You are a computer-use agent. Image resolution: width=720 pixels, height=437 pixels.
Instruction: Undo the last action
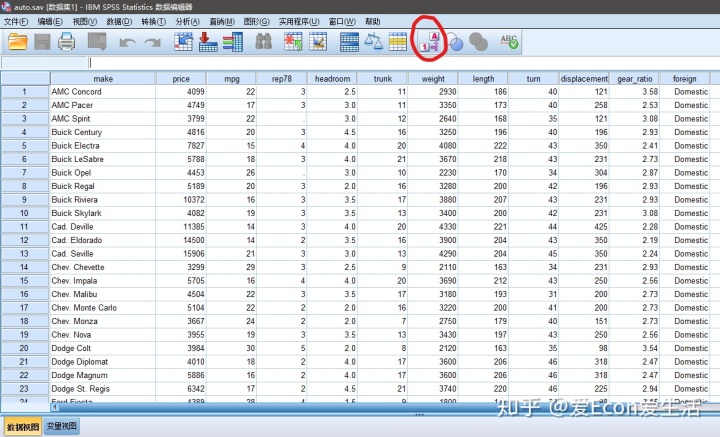click(x=127, y=43)
